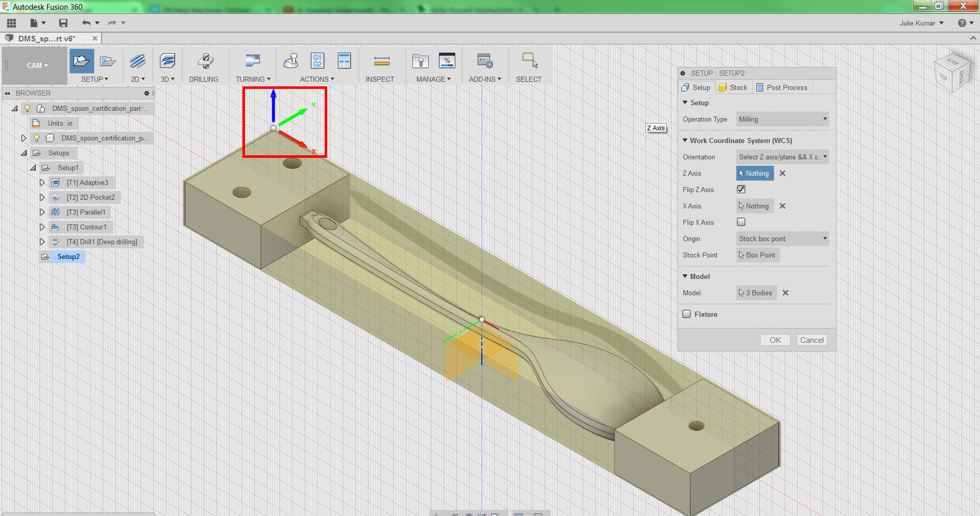The height and width of the screenshot is (516, 980).
Task: Expand the [T1] Adaptive3 operation
Action: pyautogui.click(x=42, y=182)
